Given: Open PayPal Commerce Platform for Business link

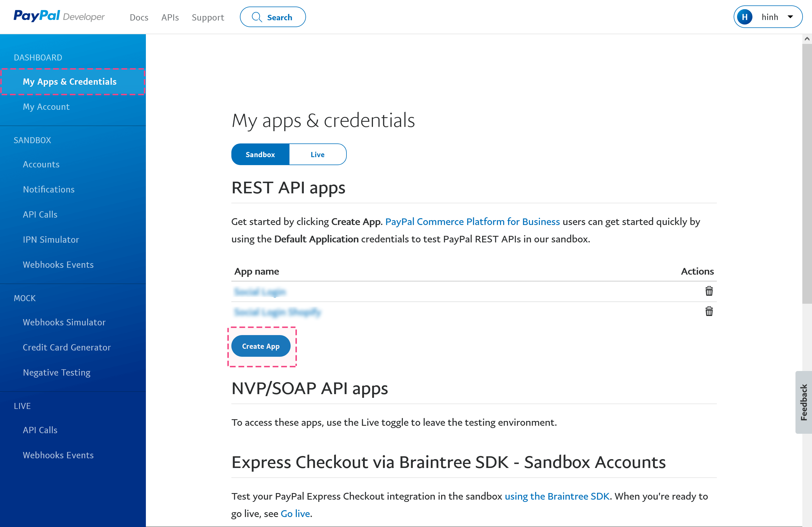Looking at the screenshot, I should coord(473,222).
